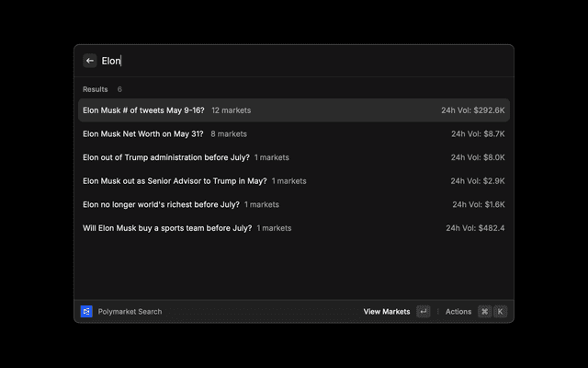The height and width of the screenshot is (368, 588).
Task: Click the "24h Vol: $292.6K" volume text
Action: pos(472,110)
